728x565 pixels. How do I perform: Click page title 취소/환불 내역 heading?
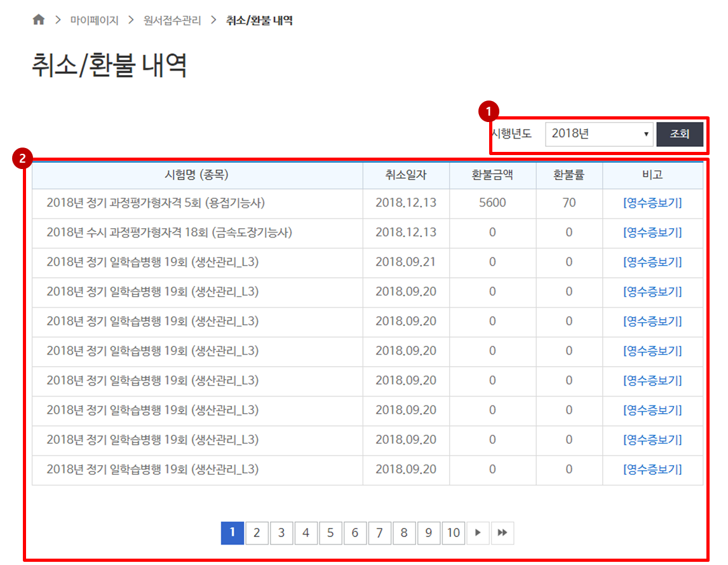pos(109,65)
